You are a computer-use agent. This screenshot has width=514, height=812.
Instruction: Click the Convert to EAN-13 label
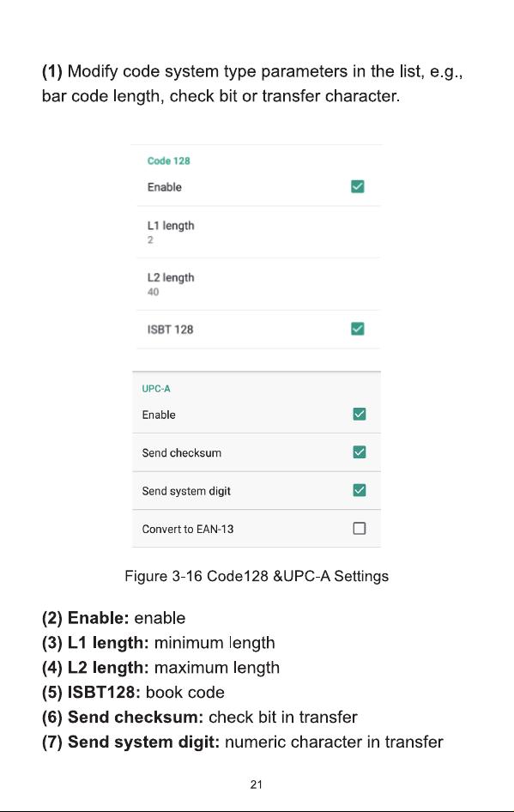click(187, 530)
